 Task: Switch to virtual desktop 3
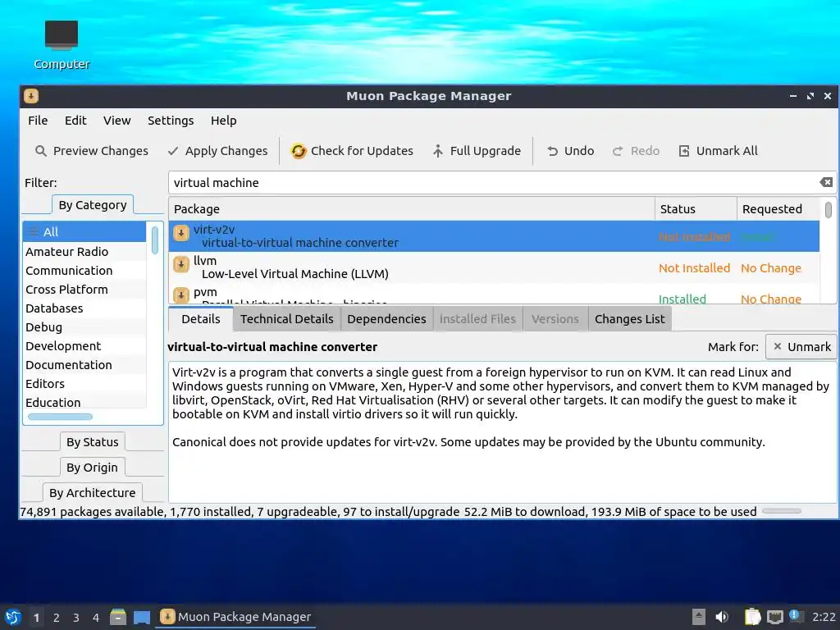tap(76, 618)
